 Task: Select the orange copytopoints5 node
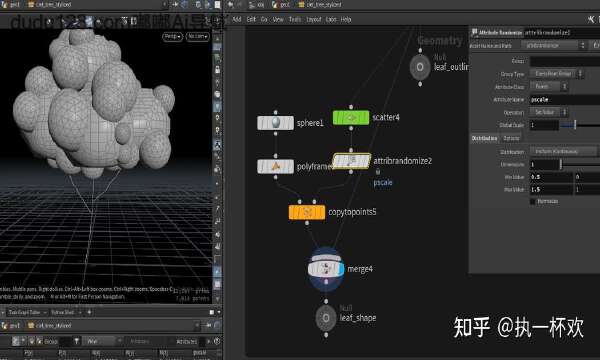click(307, 212)
